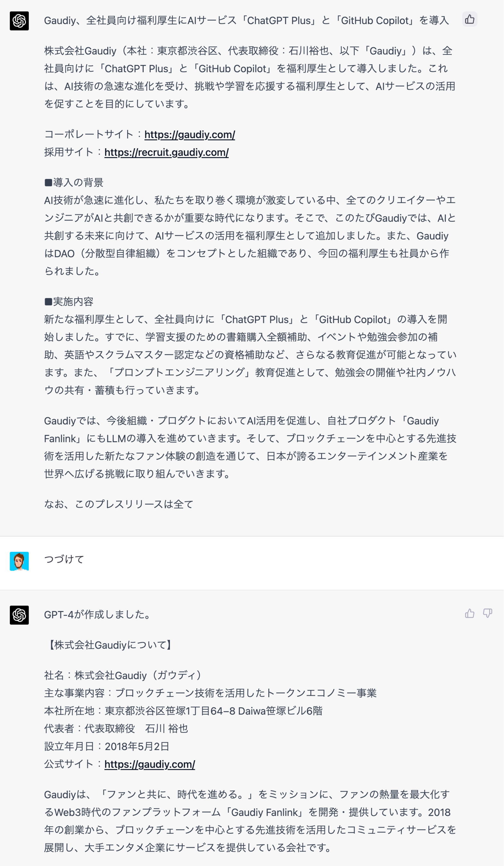
Task: Like the "GPT-4が作成しました" response
Action: click(469, 613)
